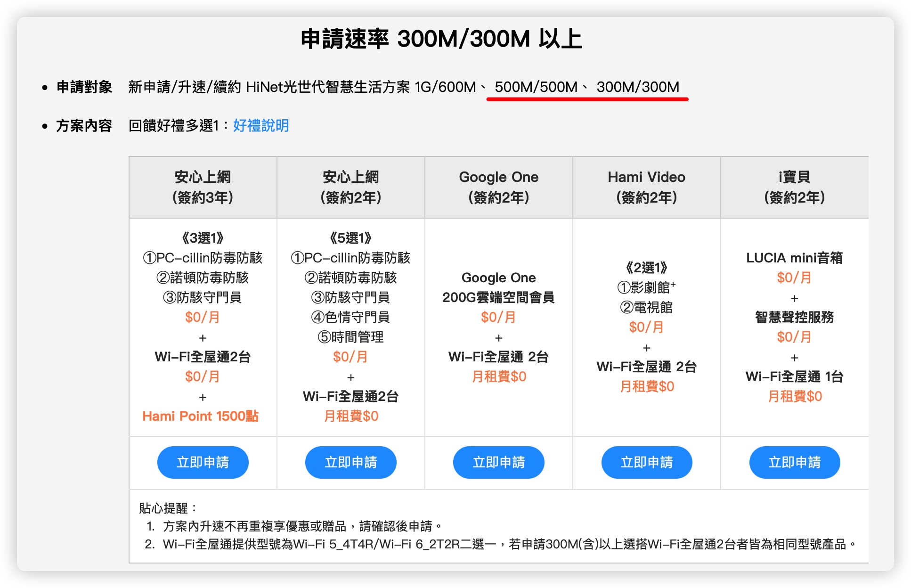Click 智慧聲控服務 text
The width and height of the screenshot is (911, 588).
[794, 317]
